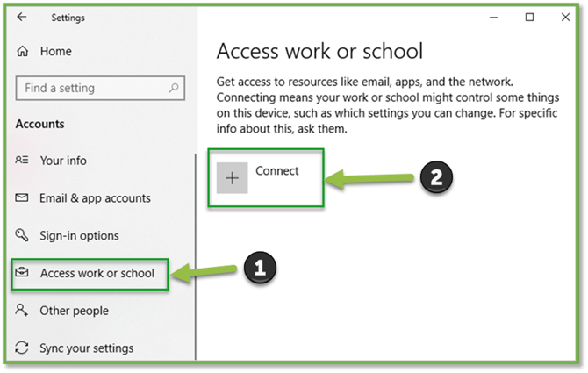Click the Connect button label
The width and height of the screenshot is (588, 373).
click(x=277, y=171)
